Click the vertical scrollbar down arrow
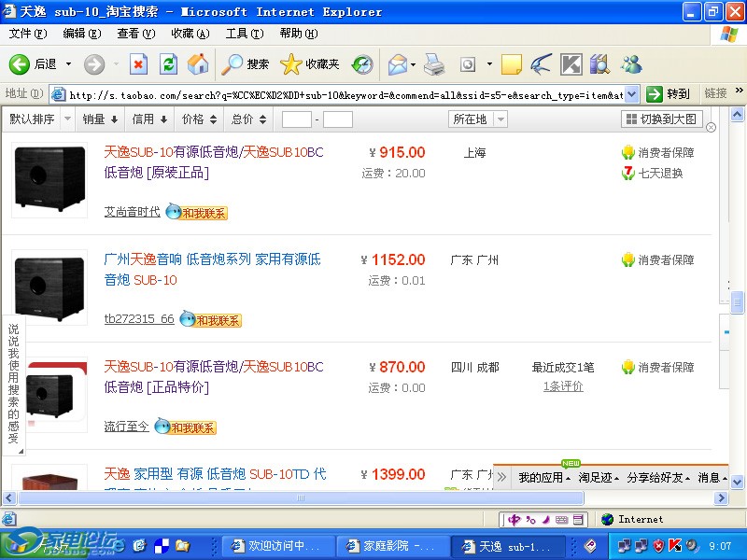 (x=737, y=482)
